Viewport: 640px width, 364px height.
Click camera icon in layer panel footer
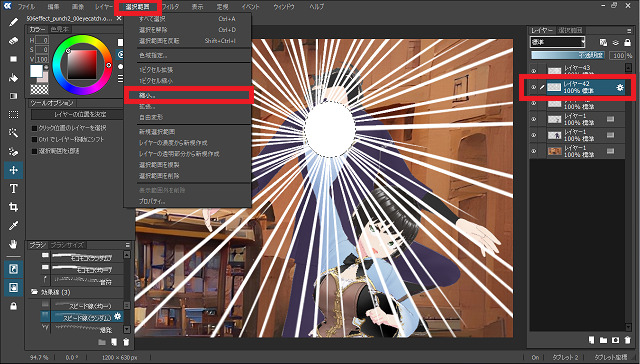616,340
